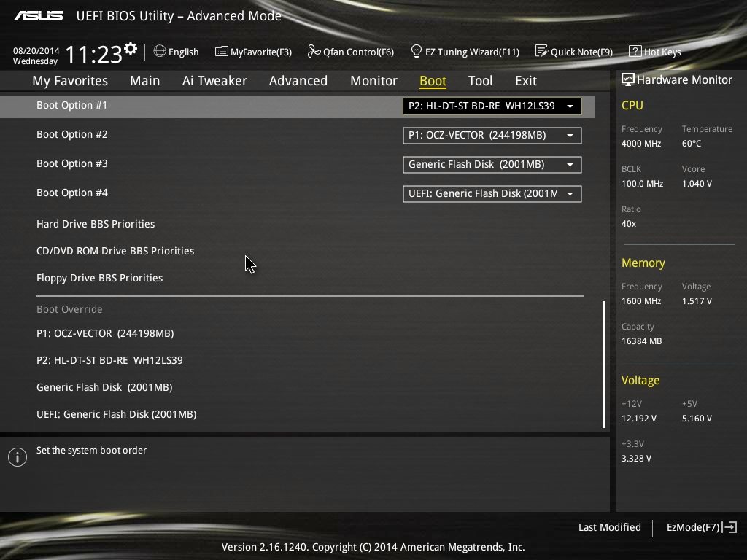The height and width of the screenshot is (560, 747).
Task: Click the settings gear beside the clock
Action: point(131,48)
